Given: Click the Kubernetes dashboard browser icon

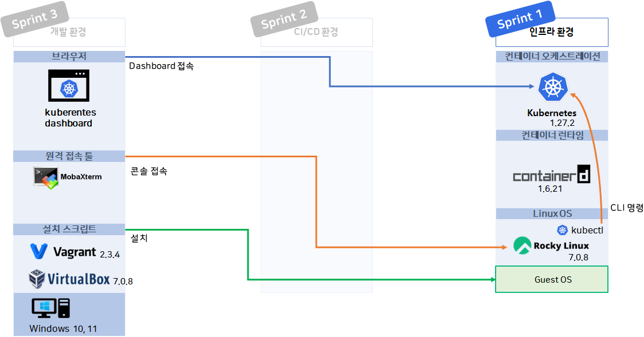Looking at the screenshot, I should (x=69, y=86).
